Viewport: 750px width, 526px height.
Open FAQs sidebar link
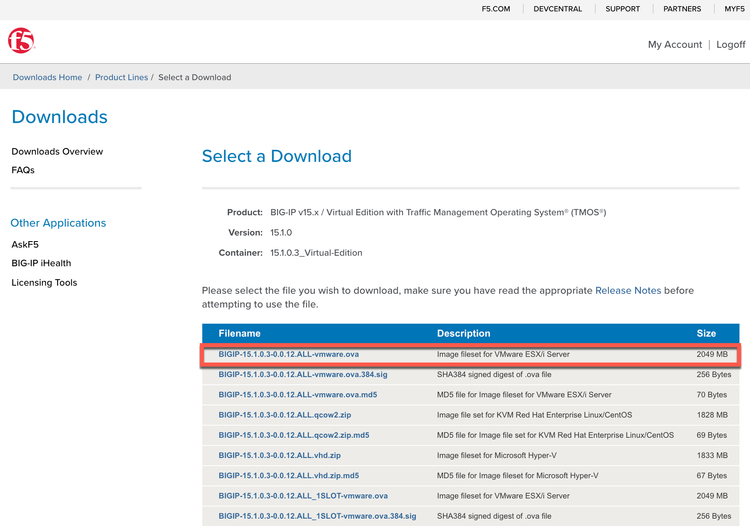point(23,170)
